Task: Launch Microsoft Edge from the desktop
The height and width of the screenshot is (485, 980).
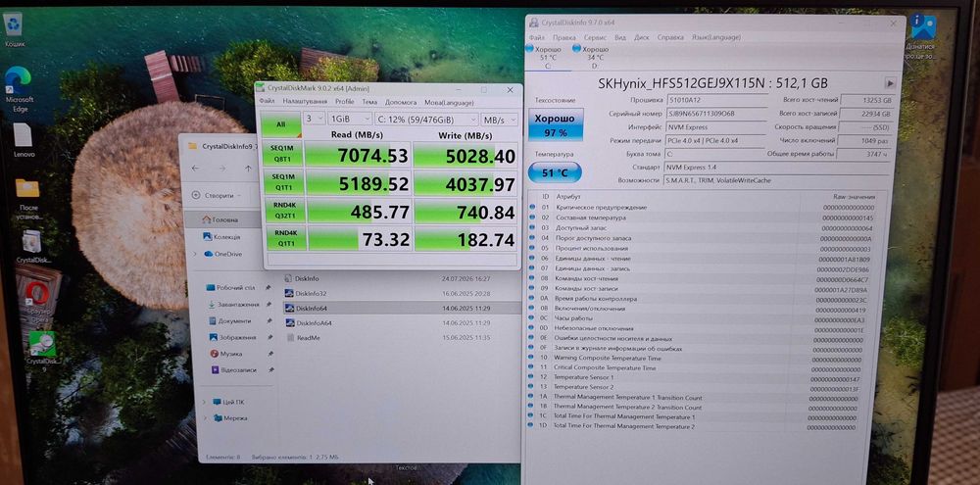Action: pos(19,87)
